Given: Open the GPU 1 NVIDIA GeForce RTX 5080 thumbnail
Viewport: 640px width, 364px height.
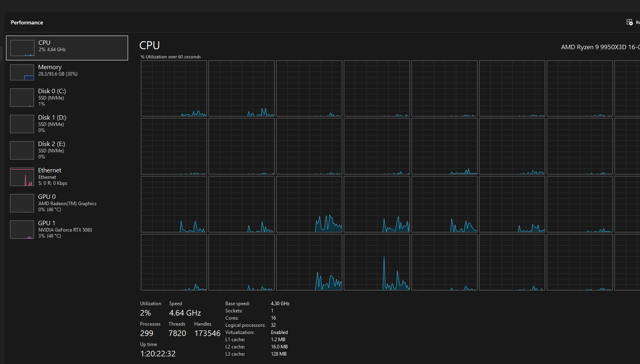Looking at the screenshot, I should (22, 230).
